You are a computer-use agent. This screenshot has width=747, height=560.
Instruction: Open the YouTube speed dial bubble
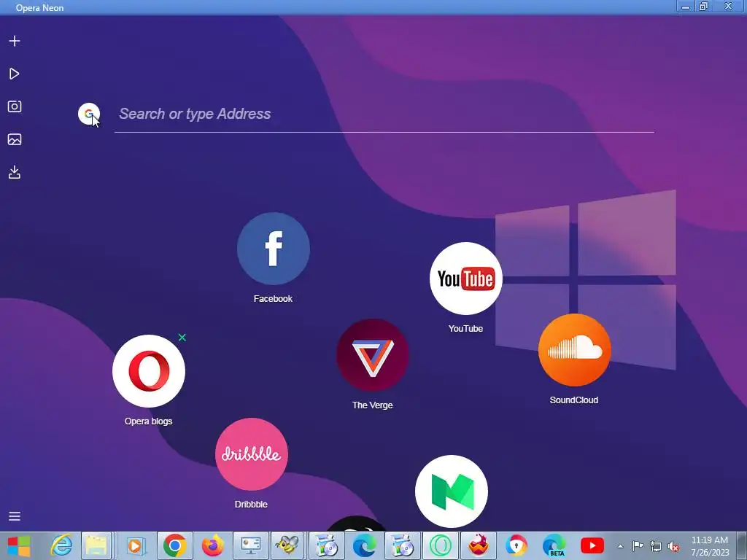pyautogui.click(x=466, y=279)
